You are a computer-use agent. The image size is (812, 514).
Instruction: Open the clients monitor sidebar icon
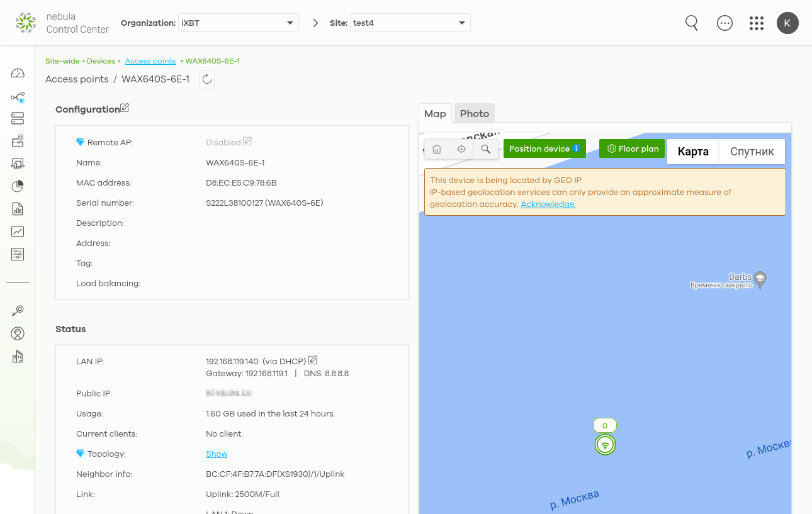coord(18,164)
